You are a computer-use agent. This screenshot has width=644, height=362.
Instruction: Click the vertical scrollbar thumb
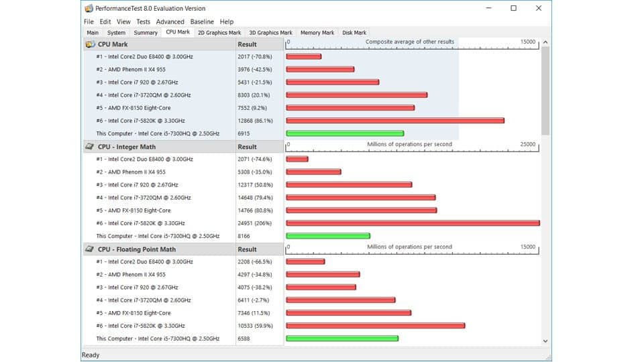coord(545,90)
